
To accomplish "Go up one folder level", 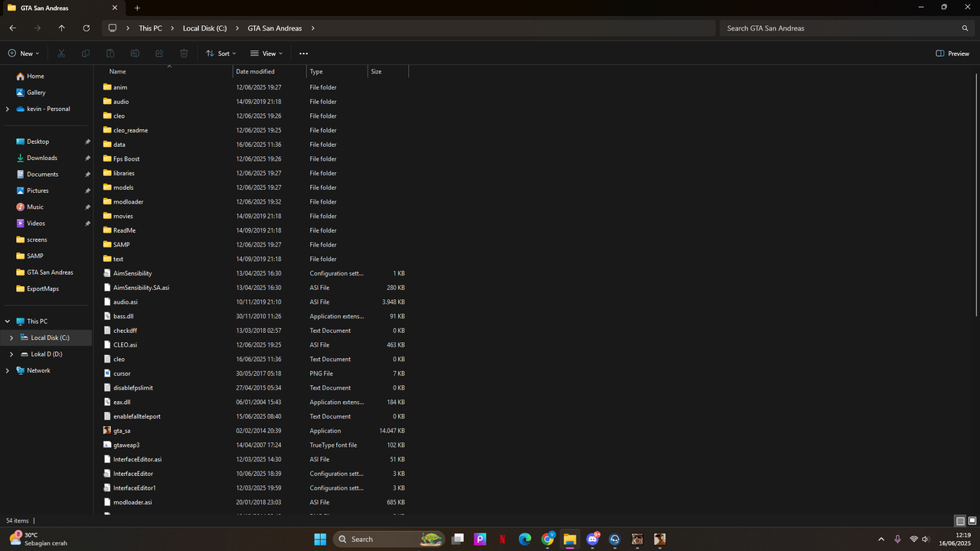I will click(x=61, y=28).
